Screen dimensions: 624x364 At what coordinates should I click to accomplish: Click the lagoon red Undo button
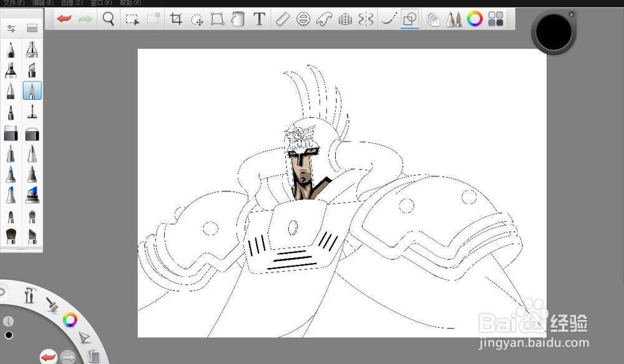click(49, 357)
